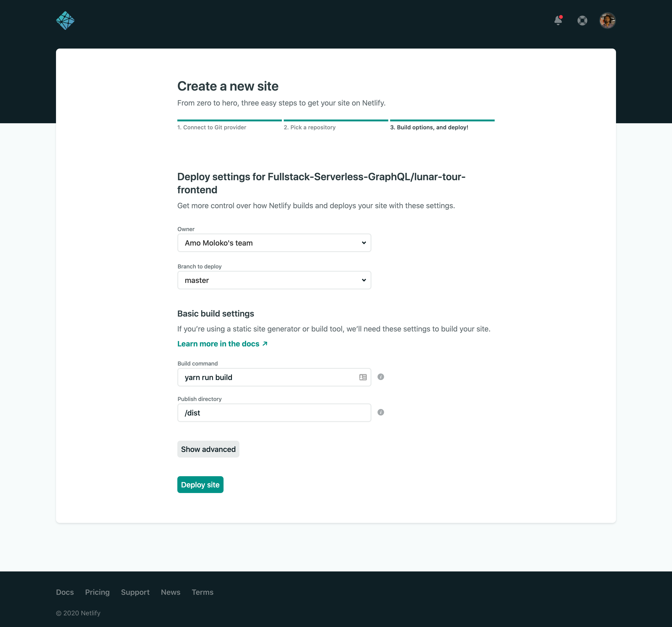The image size is (672, 627).
Task: Open the support lifebuoy icon
Action: 582,21
